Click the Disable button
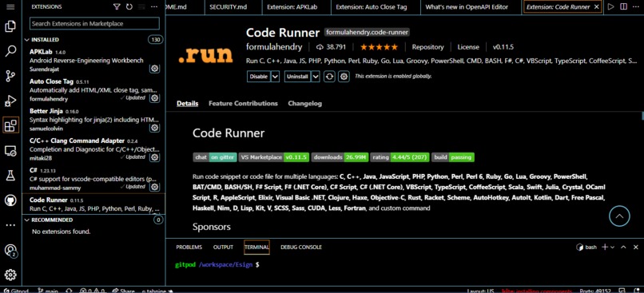The image size is (644, 293). (259, 77)
